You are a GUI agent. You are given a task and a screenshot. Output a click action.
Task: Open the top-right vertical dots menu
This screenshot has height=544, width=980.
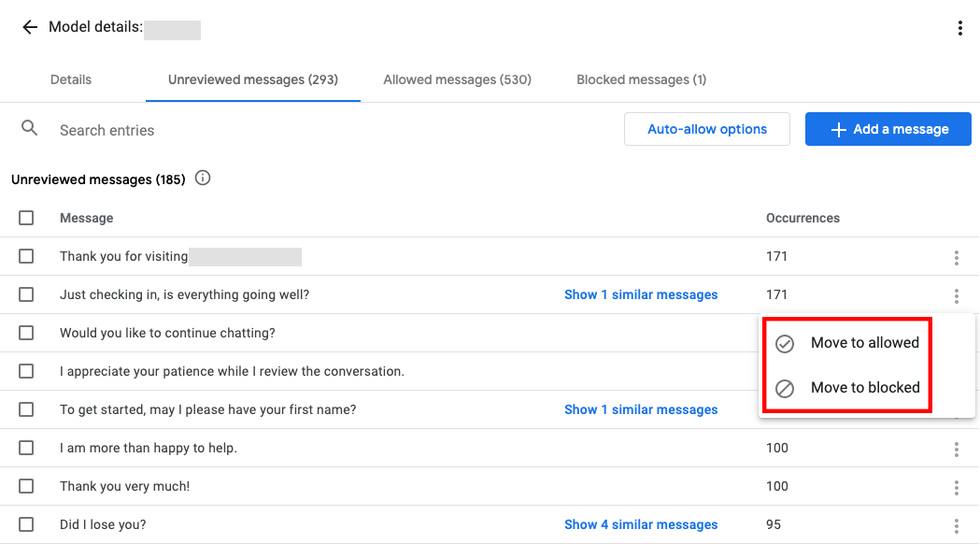pyautogui.click(x=959, y=28)
